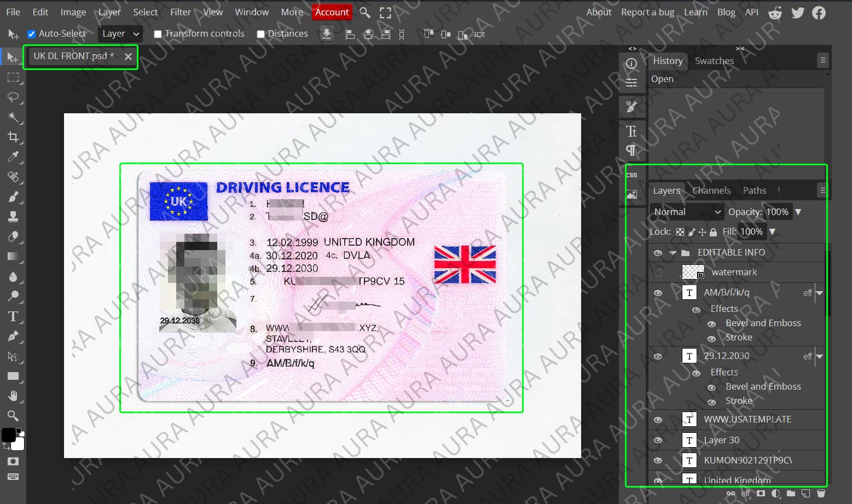The height and width of the screenshot is (504, 852).
Task: Toggle Quick Mask mode icon
Action: click(x=13, y=461)
